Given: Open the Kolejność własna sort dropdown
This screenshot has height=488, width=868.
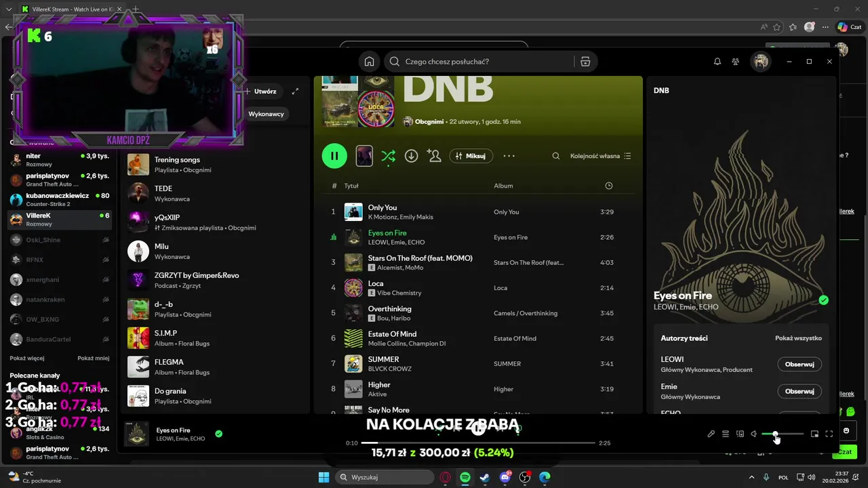Looking at the screenshot, I should (x=600, y=156).
